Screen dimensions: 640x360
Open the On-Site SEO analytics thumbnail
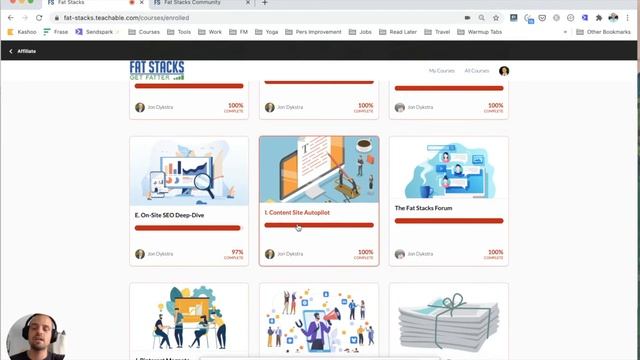pos(189,171)
